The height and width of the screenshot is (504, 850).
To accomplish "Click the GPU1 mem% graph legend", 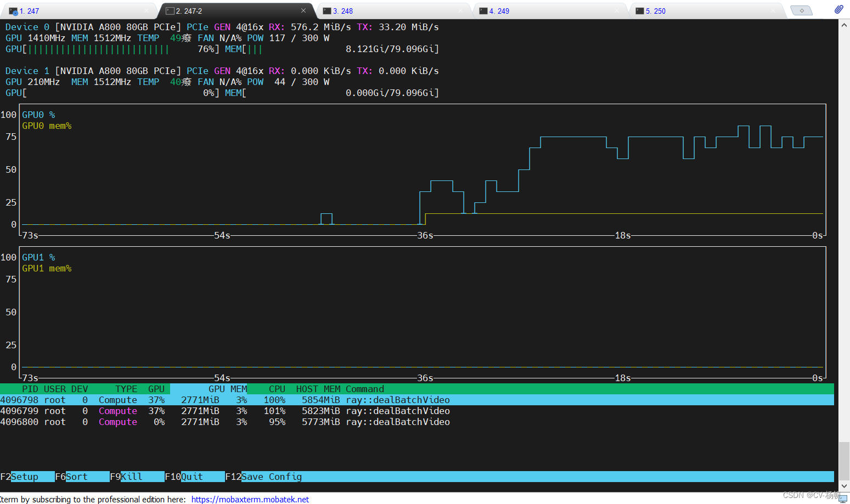I will tap(47, 268).
